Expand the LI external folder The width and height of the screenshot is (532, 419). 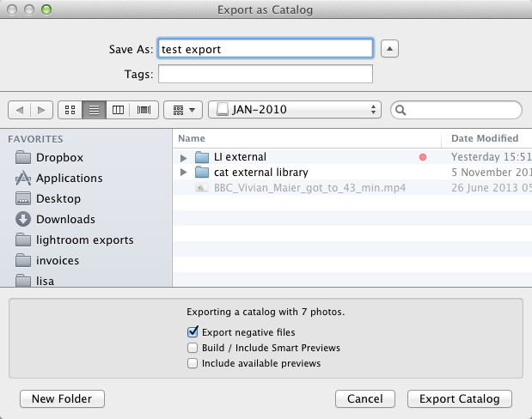coord(184,158)
